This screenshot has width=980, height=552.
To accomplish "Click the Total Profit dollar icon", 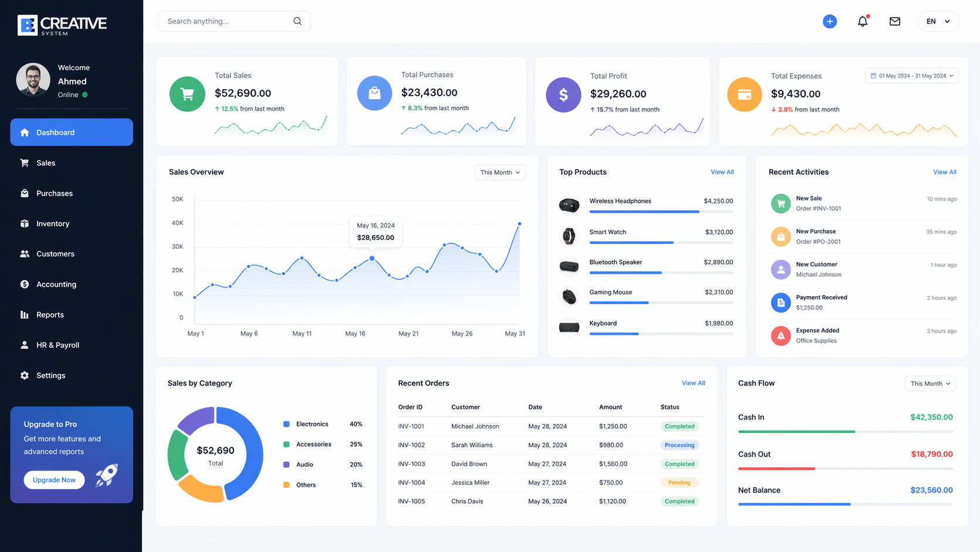I will click(x=563, y=94).
